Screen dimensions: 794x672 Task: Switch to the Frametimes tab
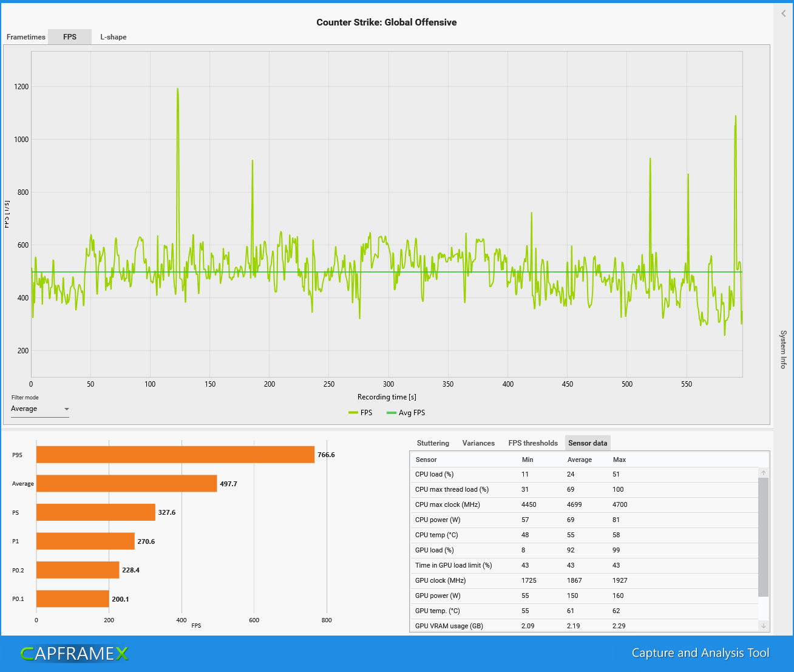coord(25,37)
